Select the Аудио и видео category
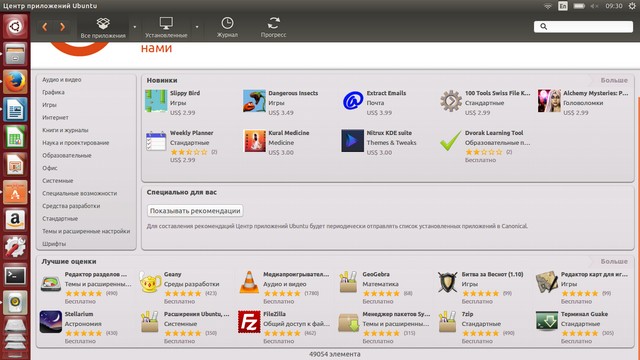The width and height of the screenshot is (640, 360). 62,80
